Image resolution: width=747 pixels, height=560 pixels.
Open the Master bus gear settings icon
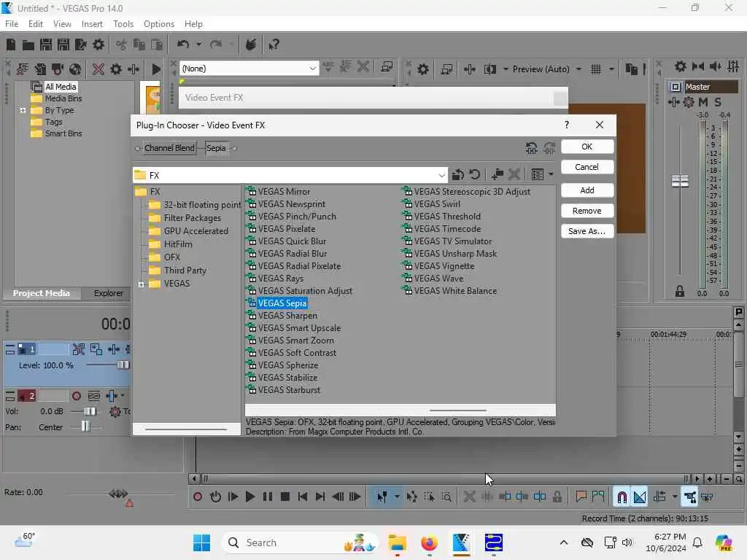click(689, 102)
